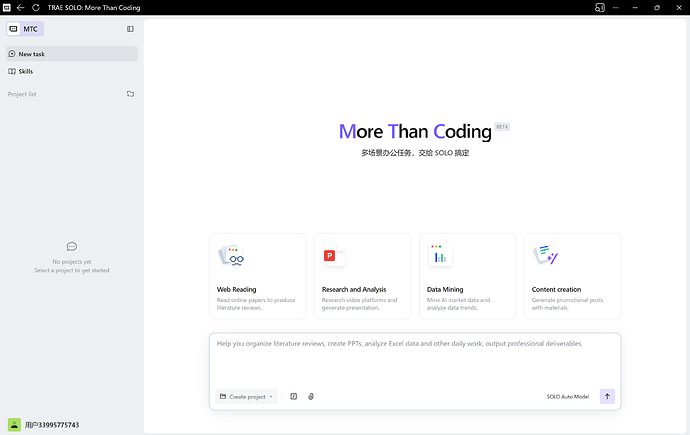Click the chat bubble icon in empty projects
This screenshot has height=435, width=690.
(72, 246)
